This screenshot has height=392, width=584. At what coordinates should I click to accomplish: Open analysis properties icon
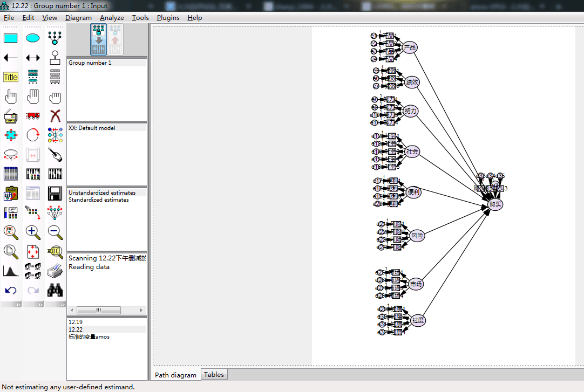(33, 174)
